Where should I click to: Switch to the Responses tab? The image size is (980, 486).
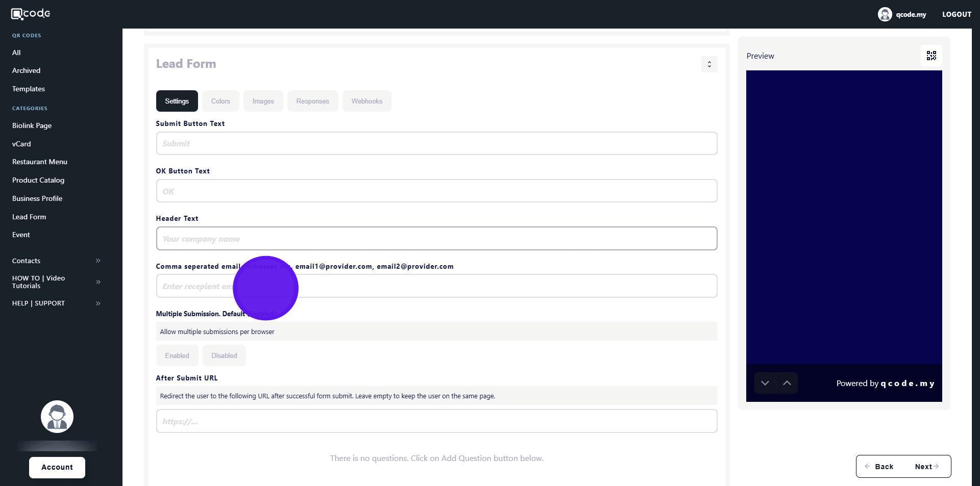tap(312, 101)
